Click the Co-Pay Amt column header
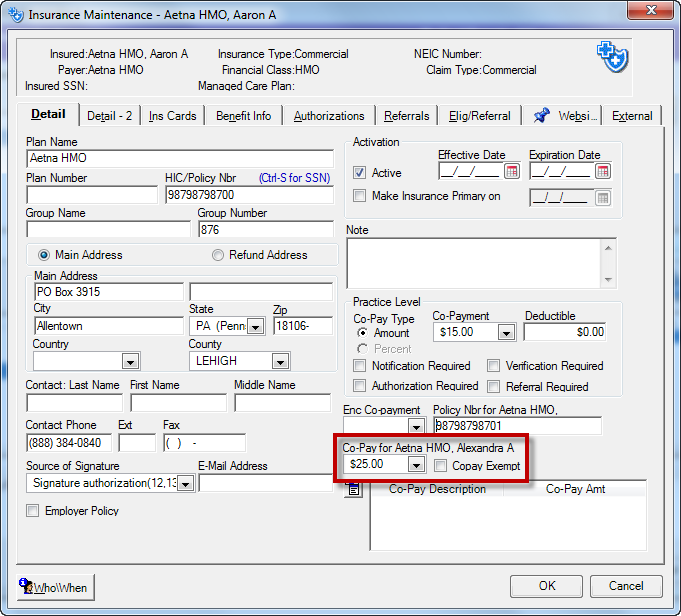Viewport: 681px width, 616px height. (x=575, y=489)
